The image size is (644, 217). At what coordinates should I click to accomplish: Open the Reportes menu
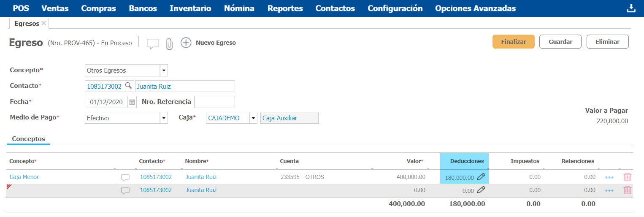pos(285,8)
